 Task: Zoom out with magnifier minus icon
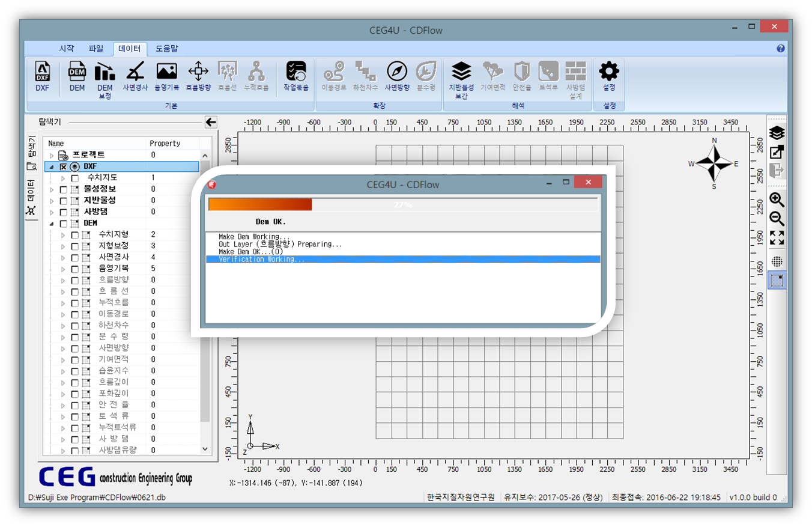[x=777, y=219]
